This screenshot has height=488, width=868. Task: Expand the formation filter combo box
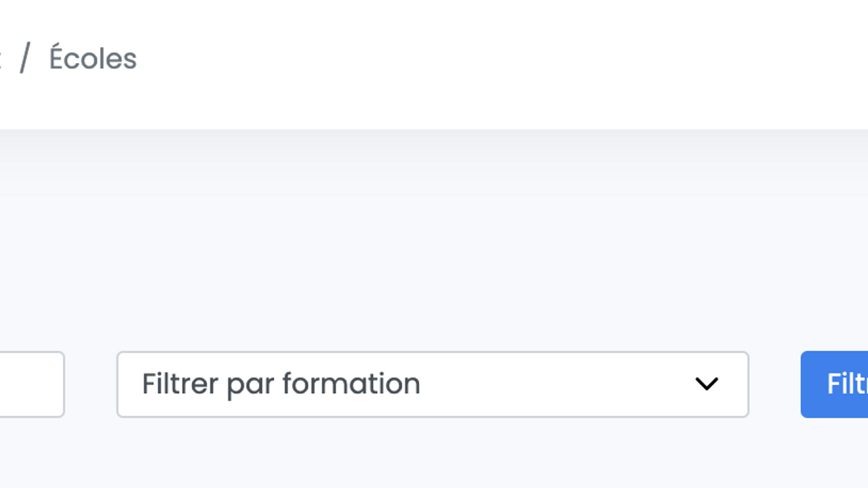(432, 384)
